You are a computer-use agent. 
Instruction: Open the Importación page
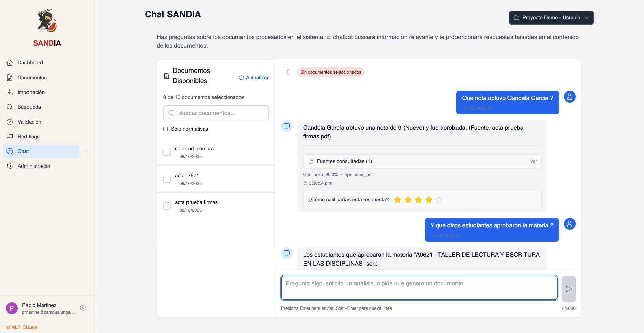click(31, 92)
